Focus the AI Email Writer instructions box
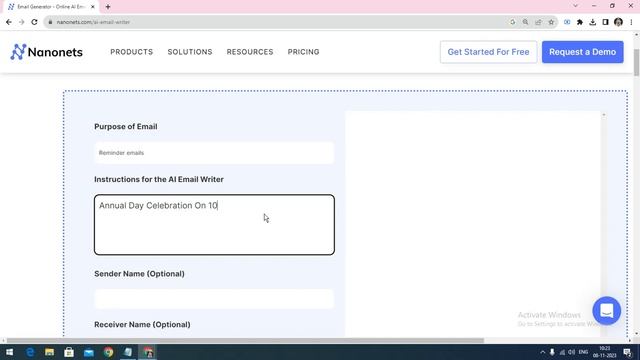Viewport: 640px width, 360px height. tap(214, 225)
